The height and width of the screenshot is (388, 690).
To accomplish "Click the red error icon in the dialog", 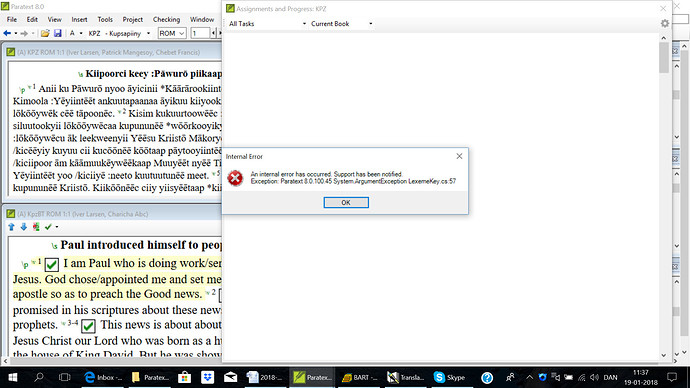I will [235, 178].
